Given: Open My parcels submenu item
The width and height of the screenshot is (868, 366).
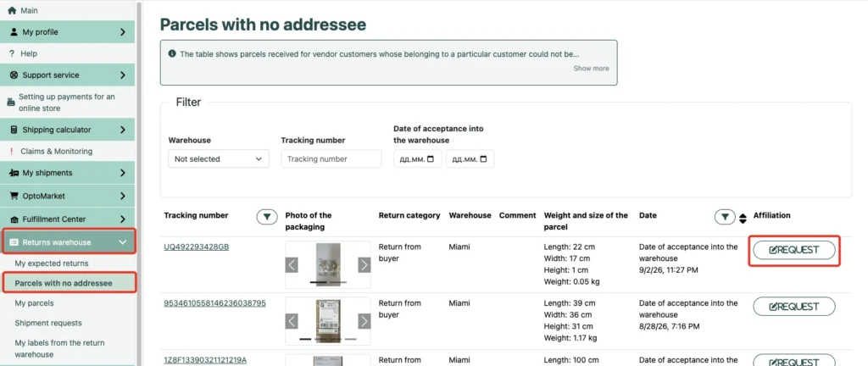Looking at the screenshot, I should pyautogui.click(x=34, y=303).
